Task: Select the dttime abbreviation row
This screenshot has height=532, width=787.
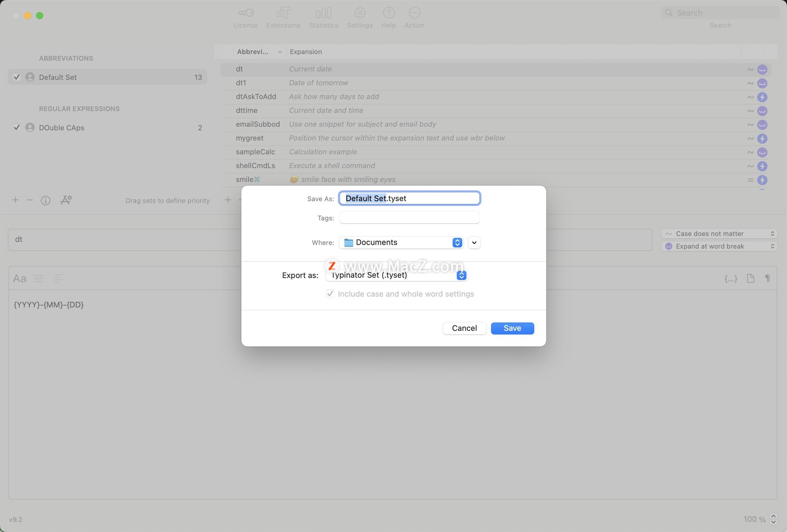Action: 496,111
